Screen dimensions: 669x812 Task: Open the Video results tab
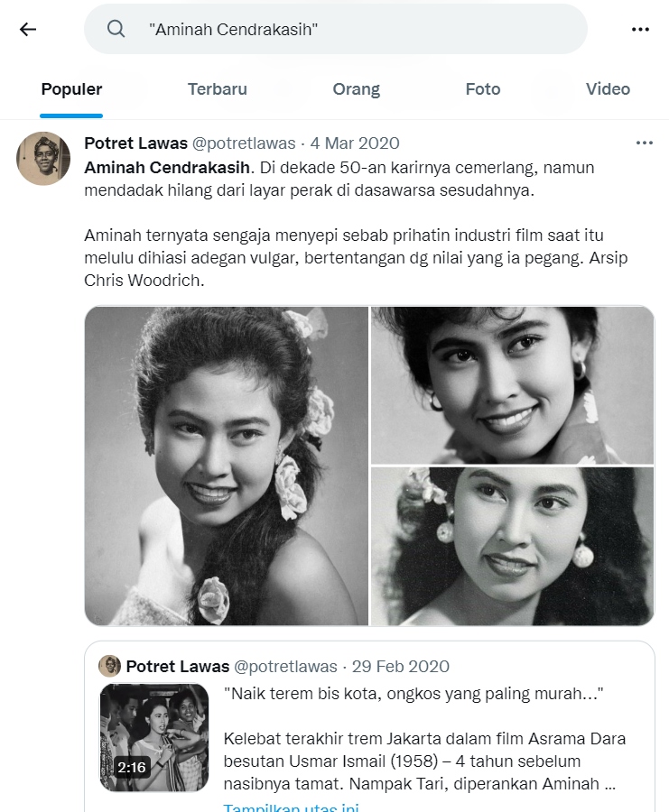608,89
